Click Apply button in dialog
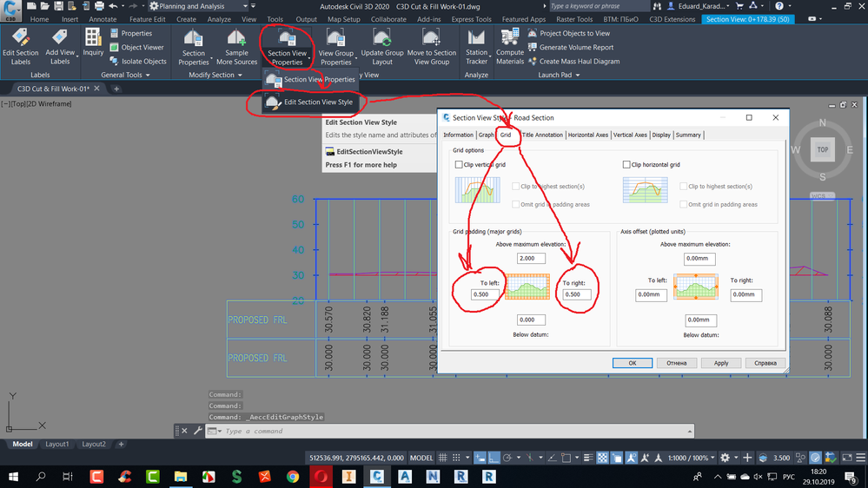Screen dimensions: 868x488 click(x=721, y=363)
